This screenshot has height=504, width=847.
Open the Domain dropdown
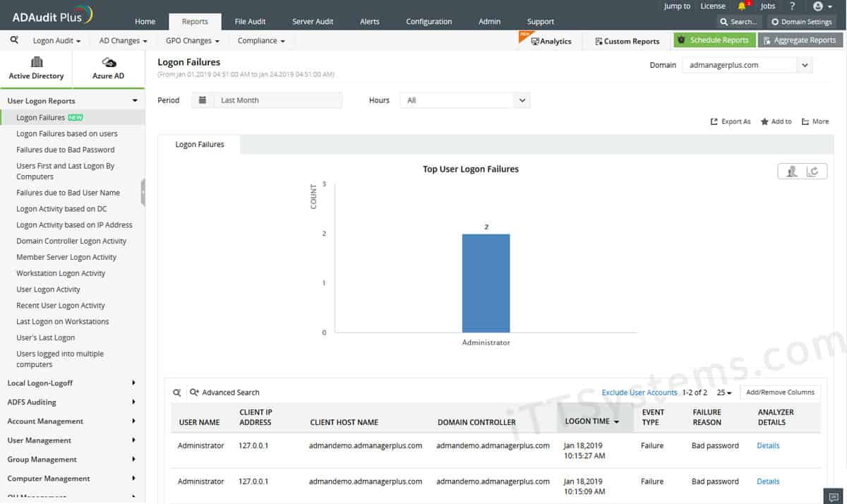click(747, 65)
